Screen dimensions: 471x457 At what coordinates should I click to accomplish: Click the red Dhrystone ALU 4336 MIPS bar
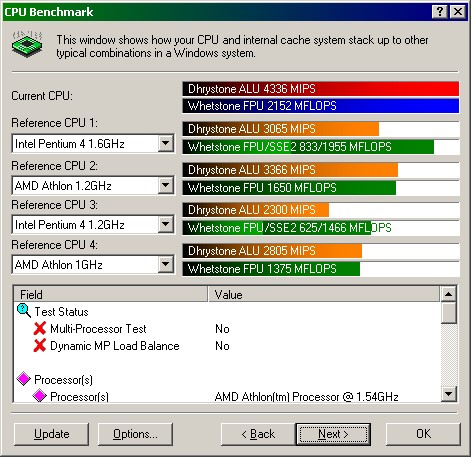click(321, 89)
